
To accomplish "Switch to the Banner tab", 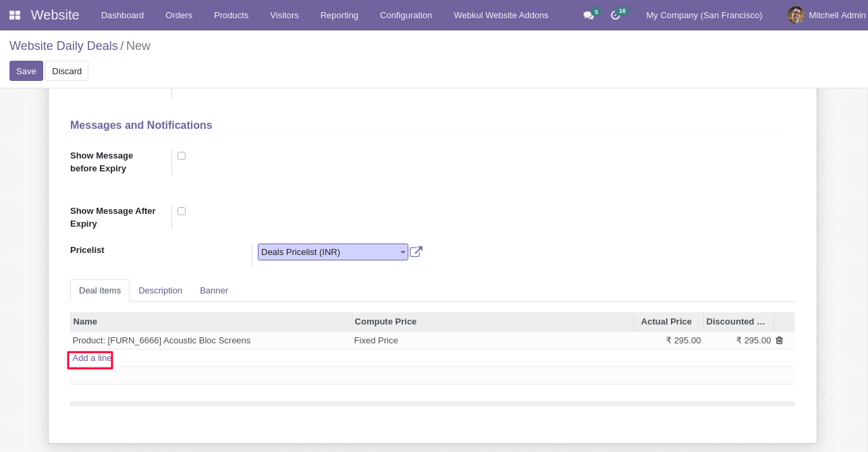I will pyautogui.click(x=214, y=291).
